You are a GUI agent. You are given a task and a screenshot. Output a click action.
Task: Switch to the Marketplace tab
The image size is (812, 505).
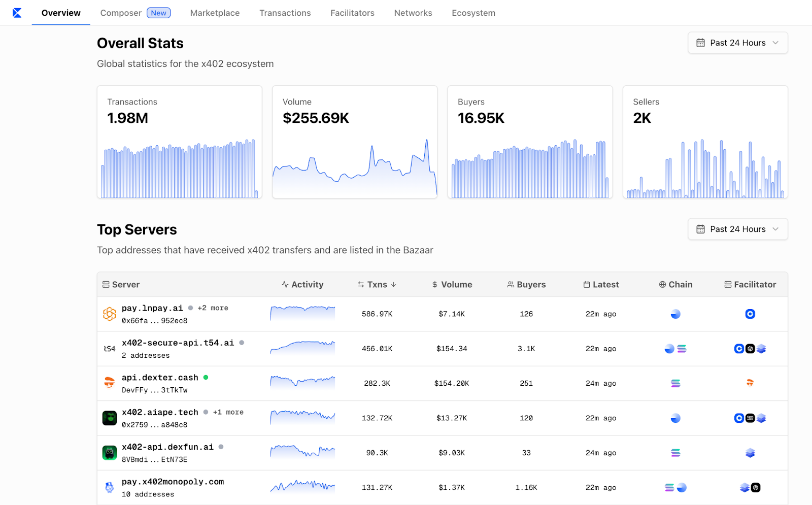coord(215,13)
